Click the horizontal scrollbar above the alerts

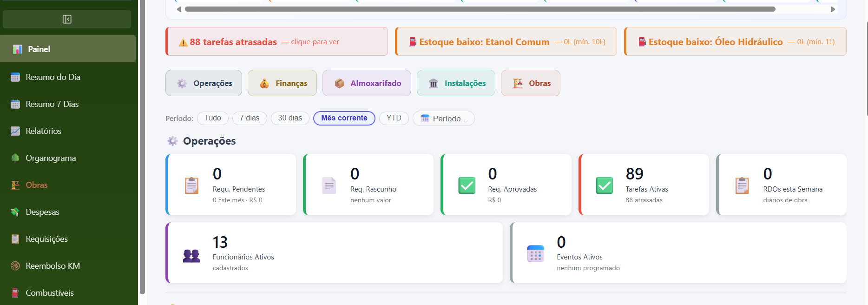[480, 9]
